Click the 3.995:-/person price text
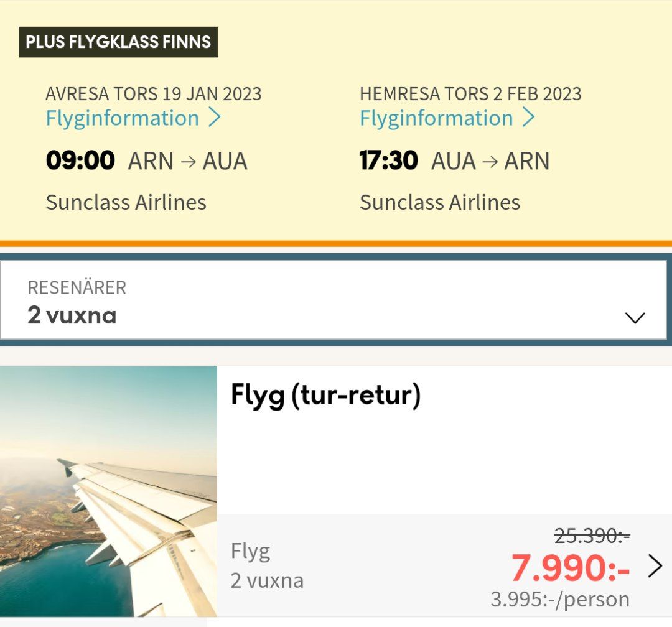 [x=560, y=599]
